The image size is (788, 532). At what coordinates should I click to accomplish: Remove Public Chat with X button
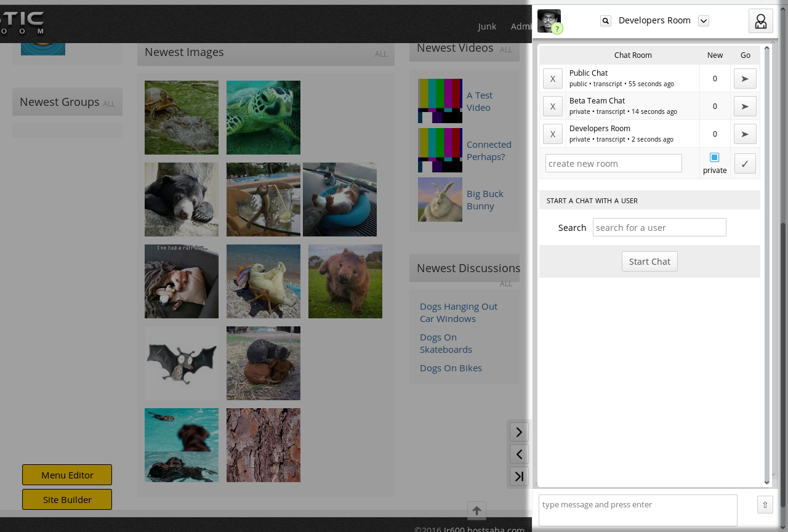tap(552, 79)
